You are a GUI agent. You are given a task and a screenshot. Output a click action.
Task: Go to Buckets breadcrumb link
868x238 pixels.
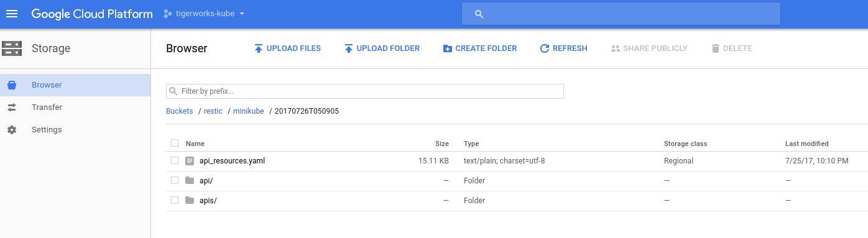[x=180, y=111]
